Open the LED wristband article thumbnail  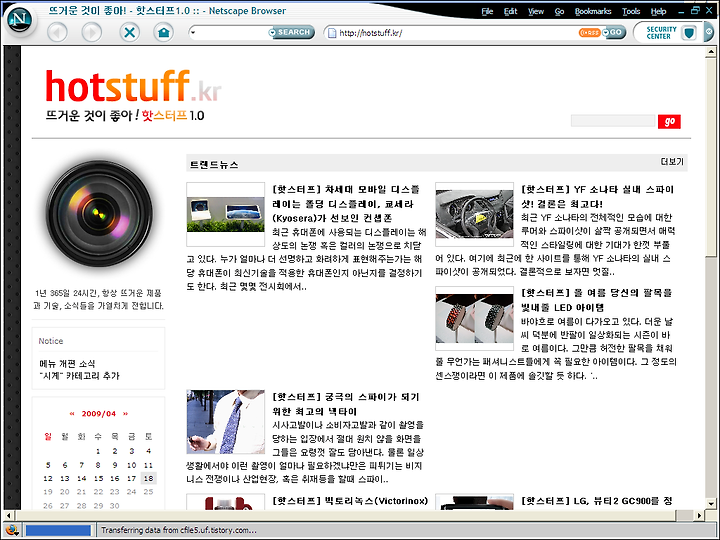[474, 318]
